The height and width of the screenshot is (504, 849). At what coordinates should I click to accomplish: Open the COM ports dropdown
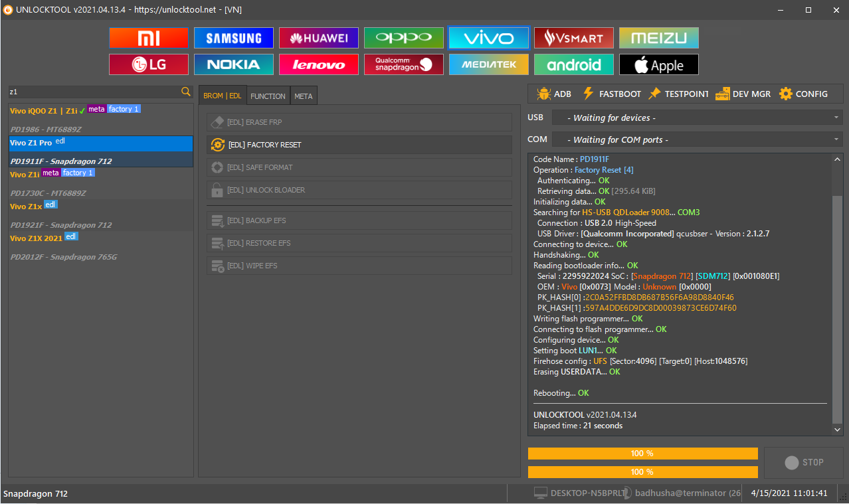click(x=697, y=139)
